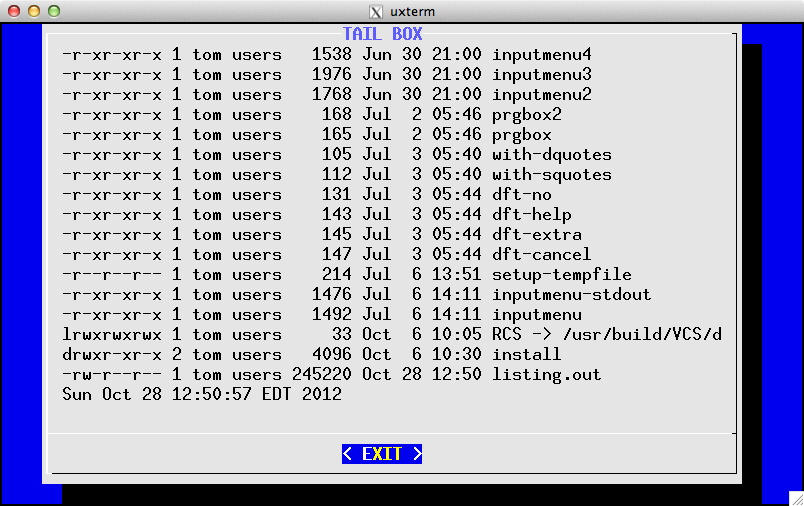
Task: Click the inputmenu2 file name
Action: point(541,94)
